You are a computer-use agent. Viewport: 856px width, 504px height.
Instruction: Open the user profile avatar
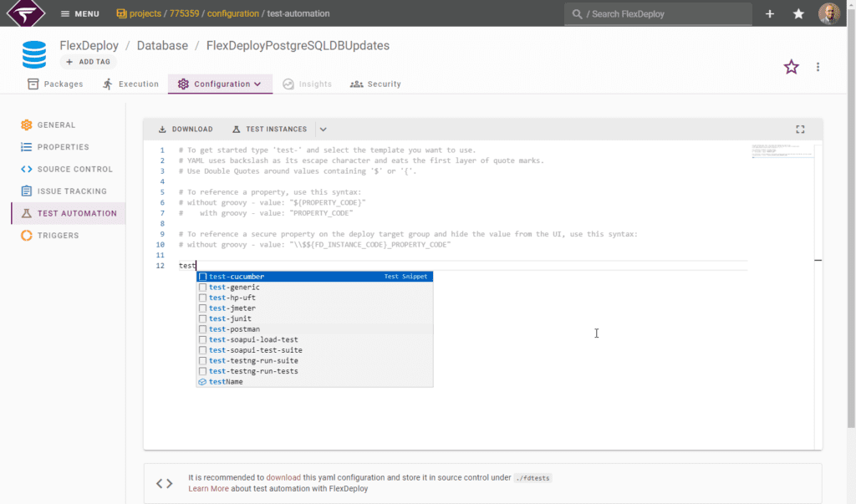point(828,13)
